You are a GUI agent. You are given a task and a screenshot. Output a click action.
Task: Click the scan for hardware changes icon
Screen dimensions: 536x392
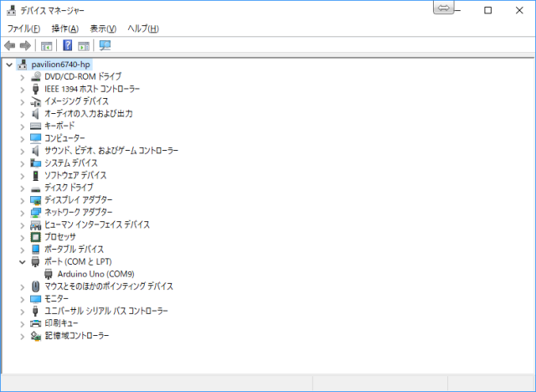click(x=105, y=45)
